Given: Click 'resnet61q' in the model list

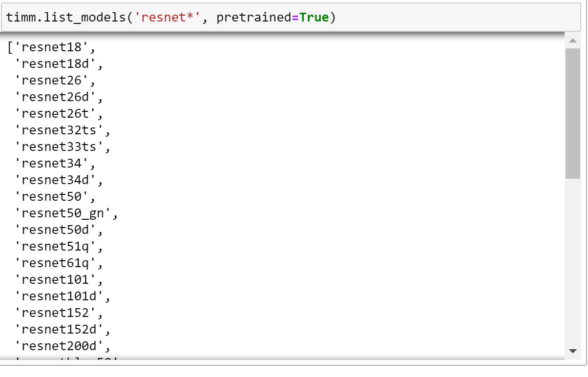Looking at the screenshot, I should coord(59,263).
